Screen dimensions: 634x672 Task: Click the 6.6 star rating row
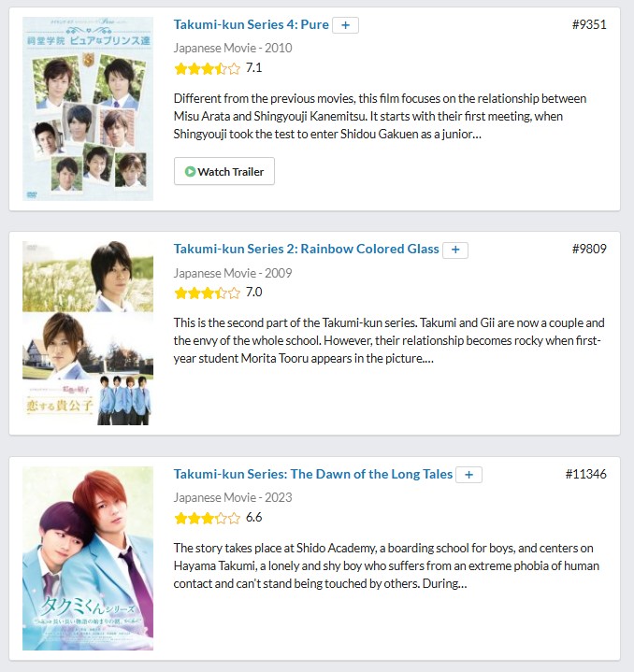tap(218, 518)
